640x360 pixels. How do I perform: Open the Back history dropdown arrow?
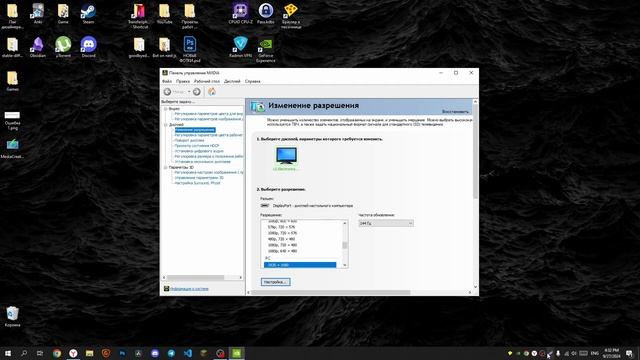189,92
